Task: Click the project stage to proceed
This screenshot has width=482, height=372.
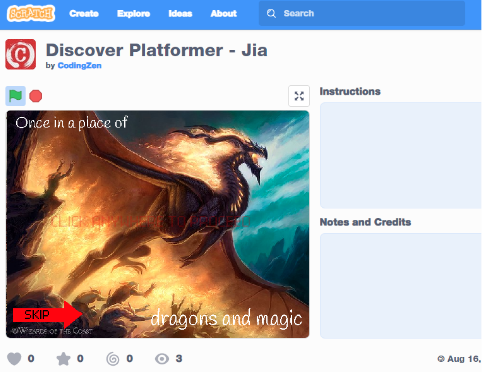Action: pos(158,224)
